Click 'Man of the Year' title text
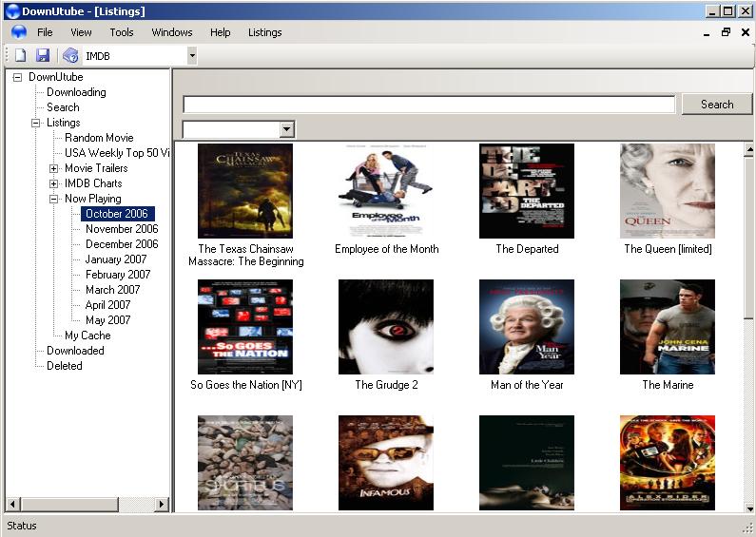 pyautogui.click(x=527, y=385)
